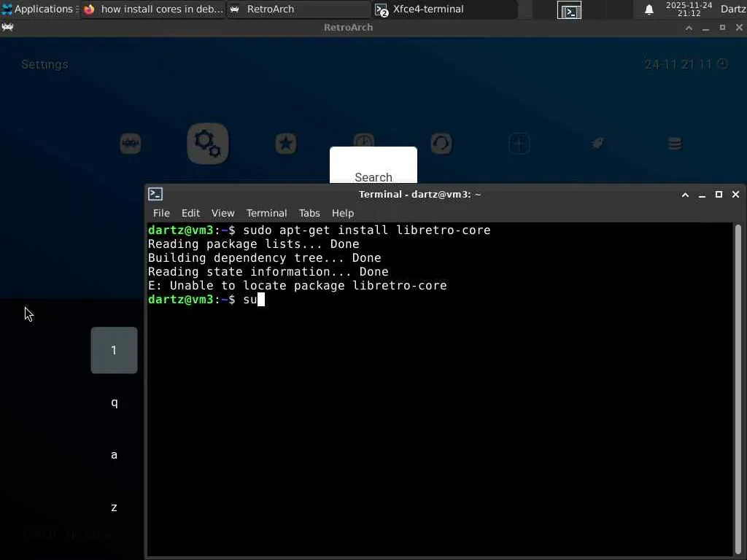Click the RetroArch window invader icon
Screen dimensions: 747x560
(7, 27)
